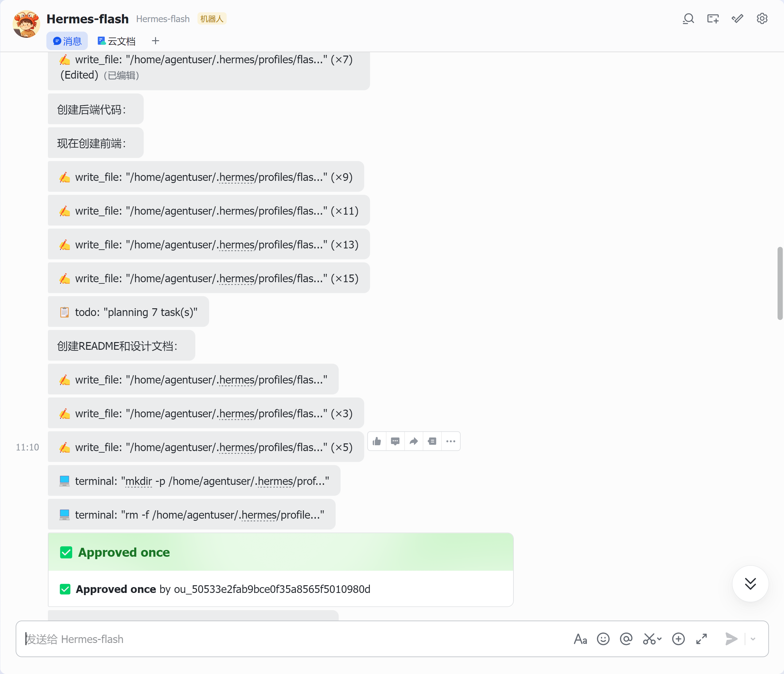Switch to the 云文档 tab
This screenshot has height=674, width=784.
pos(116,41)
